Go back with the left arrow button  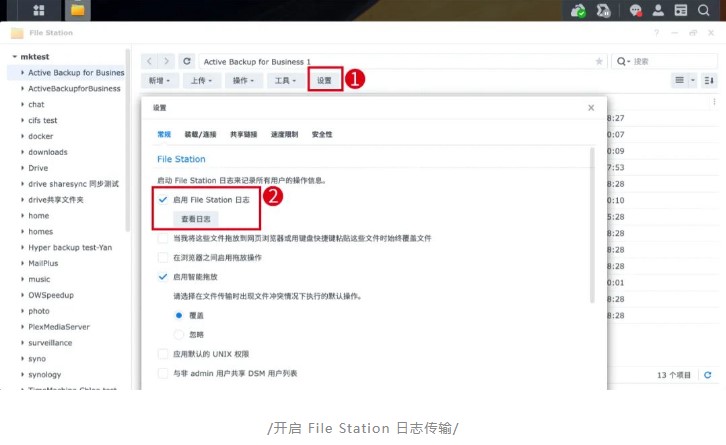pos(149,61)
